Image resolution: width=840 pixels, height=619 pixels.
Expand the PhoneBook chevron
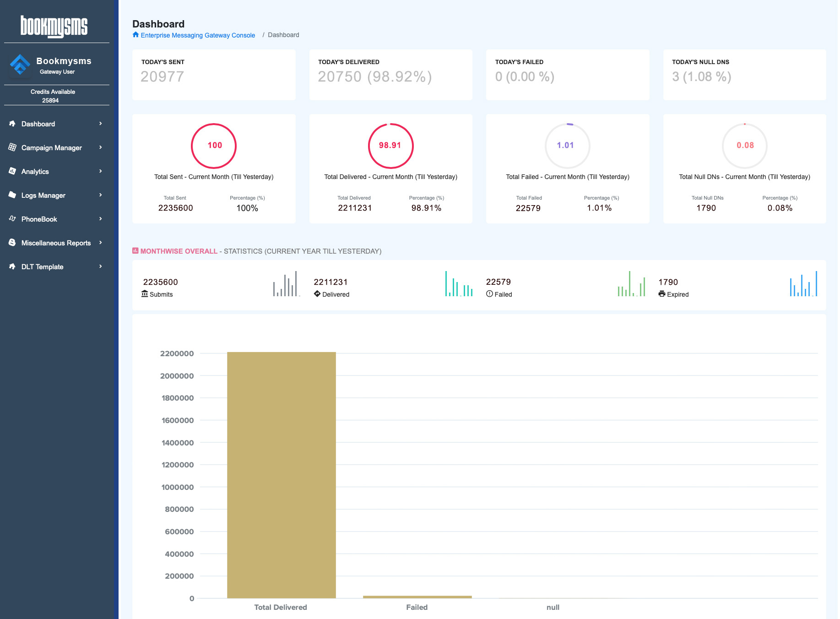click(x=101, y=219)
